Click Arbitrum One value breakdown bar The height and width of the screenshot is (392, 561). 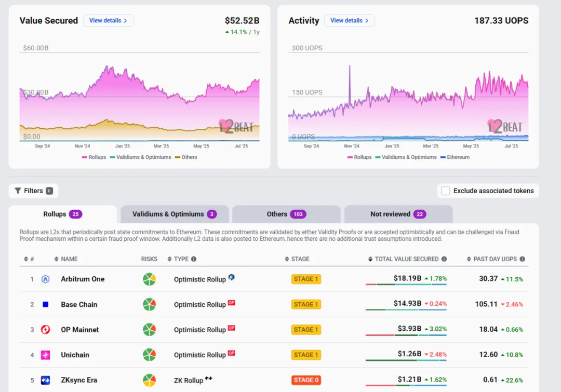tap(406, 285)
